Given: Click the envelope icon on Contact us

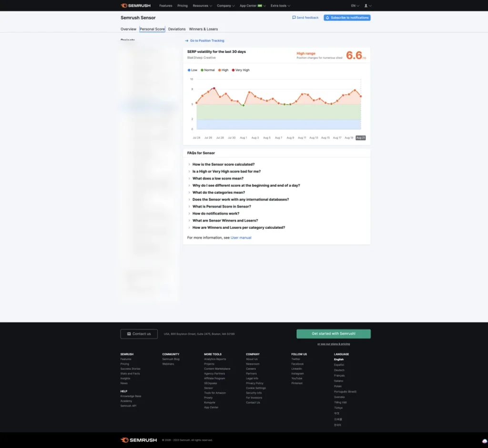Looking at the screenshot, I should tap(129, 334).
